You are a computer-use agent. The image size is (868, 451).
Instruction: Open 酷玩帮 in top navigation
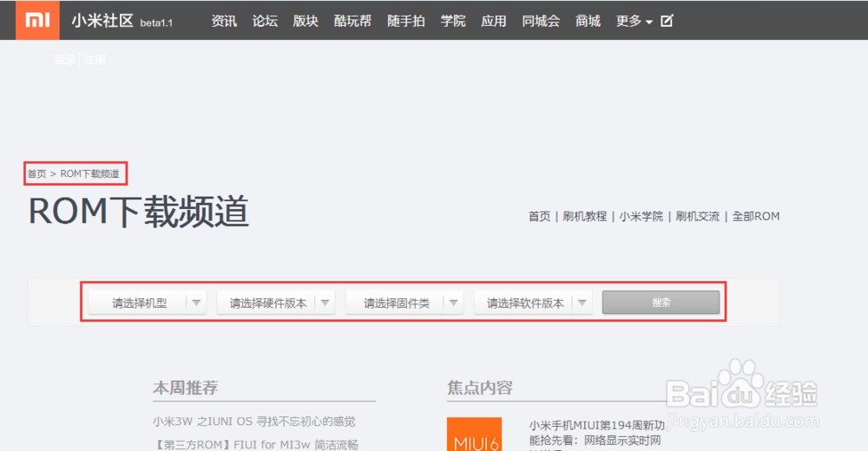[352, 21]
